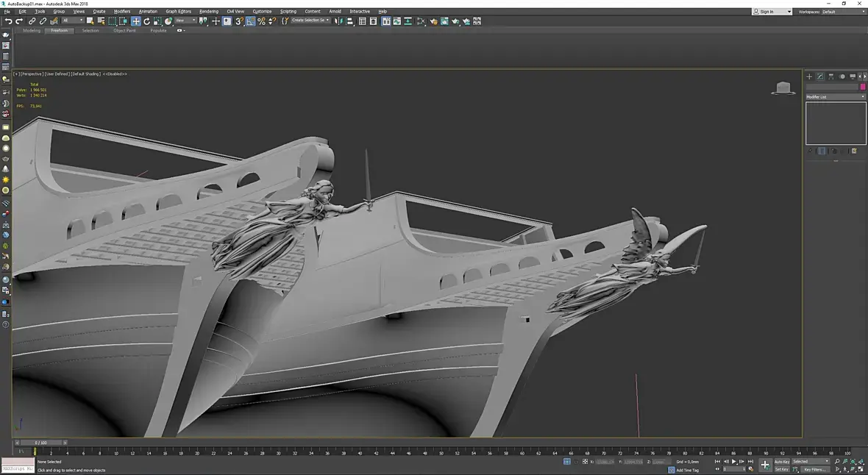Viewport: 868px width, 475px height.
Task: Open the Hierarchy tab in command panel
Action: pyautogui.click(x=830, y=76)
